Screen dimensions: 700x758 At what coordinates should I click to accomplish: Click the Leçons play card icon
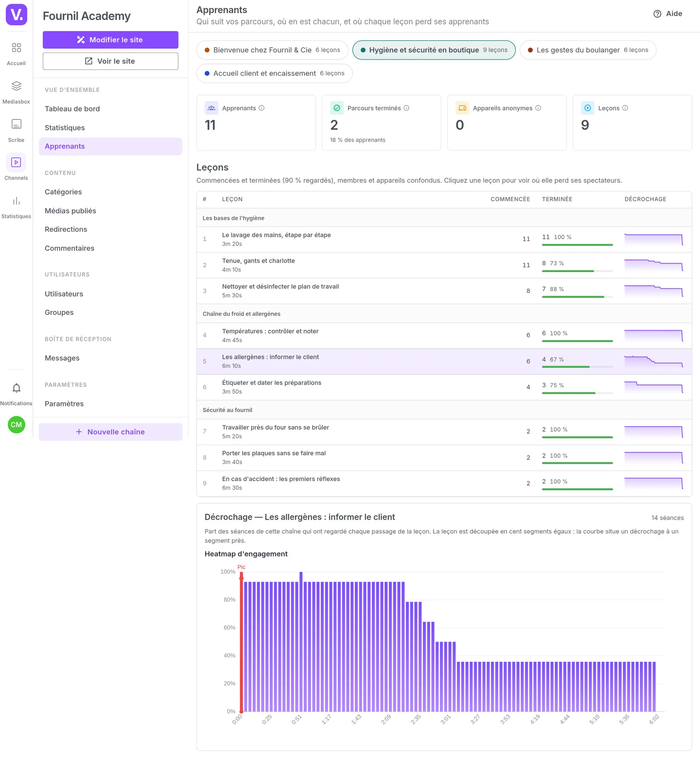click(x=588, y=108)
